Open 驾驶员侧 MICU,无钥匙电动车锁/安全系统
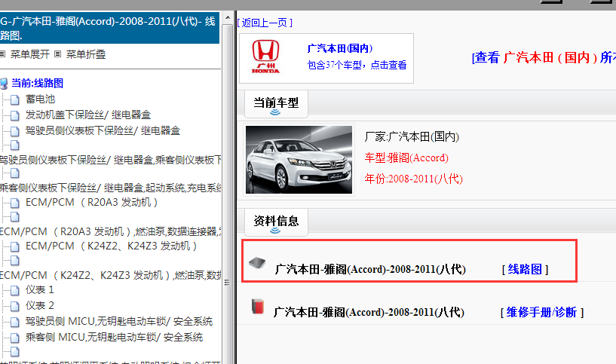This screenshot has width=616, height=364. (x=119, y=321)
